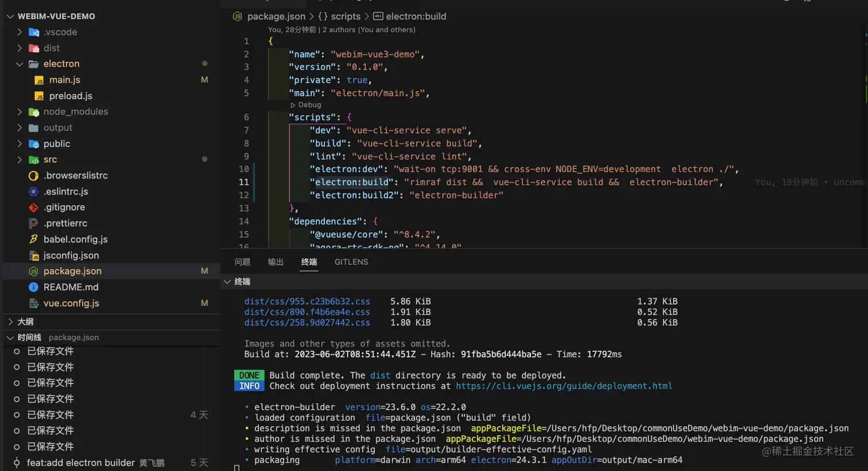Collapse the 时间线 timeline section

(x=10, y=338)
